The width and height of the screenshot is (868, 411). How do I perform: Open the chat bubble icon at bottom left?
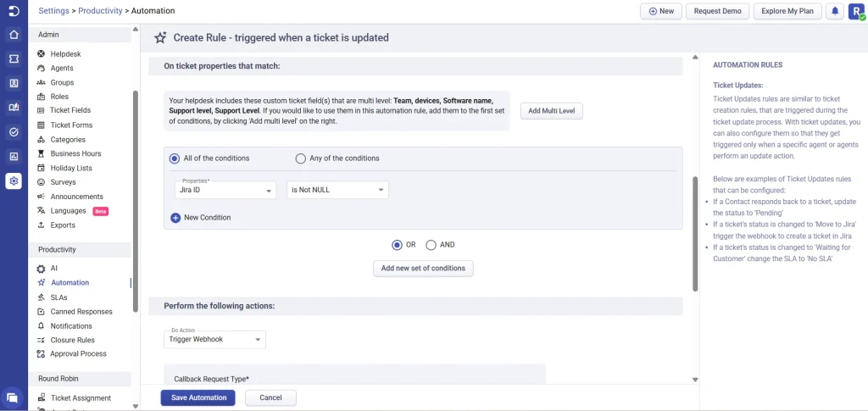tap(13, 397)
